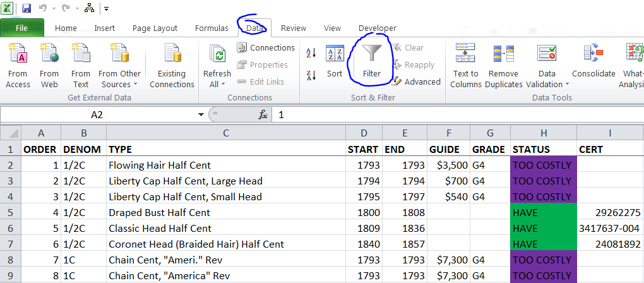This screenshot has width=644, height=283.
Task: Open Existing Connections
Action: click(x=172, y=65)
